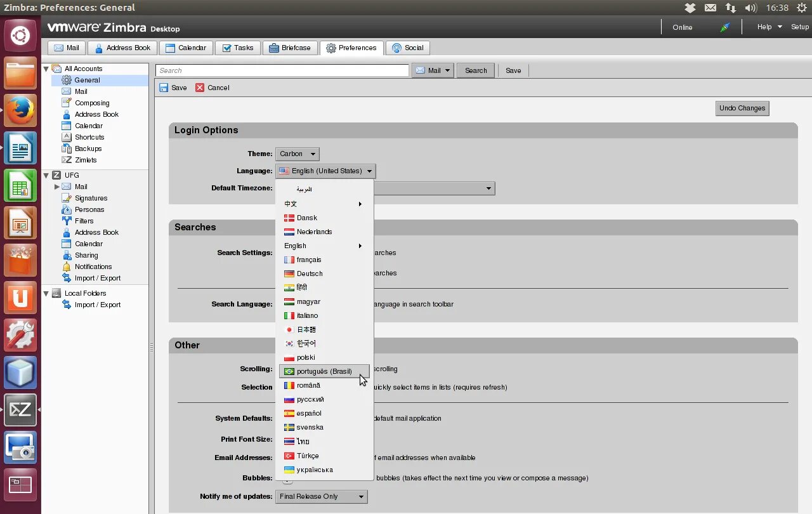Viewport: 812px width, 514px height.
Task: Select português (Brasil) in the language menu
Action: [324, 371]
